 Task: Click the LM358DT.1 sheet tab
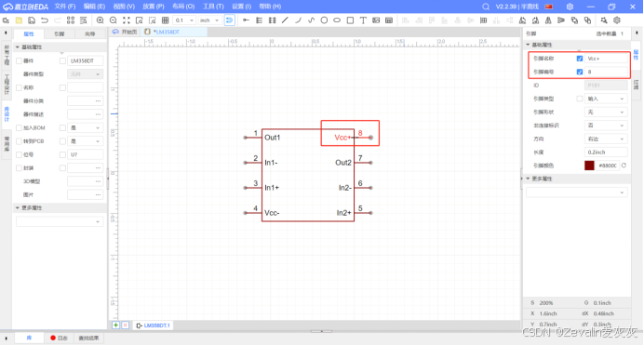pos(153,325)
